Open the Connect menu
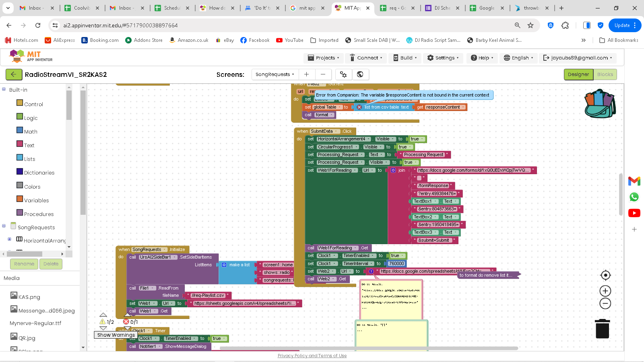The height and width of the screenshot is (362, 644). (366, 58)
